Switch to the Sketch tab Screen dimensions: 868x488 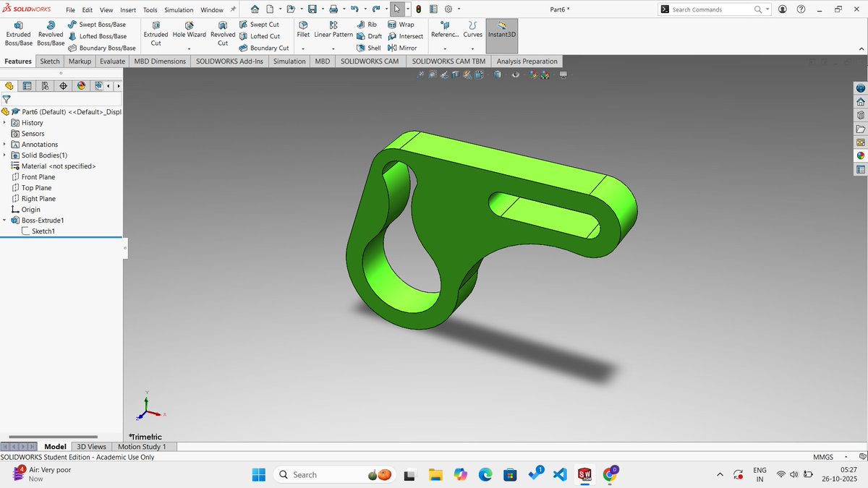click(50, 61)
